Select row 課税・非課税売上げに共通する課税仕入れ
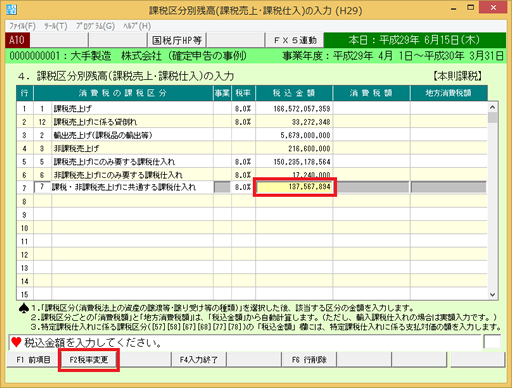 tap(252, 187)
